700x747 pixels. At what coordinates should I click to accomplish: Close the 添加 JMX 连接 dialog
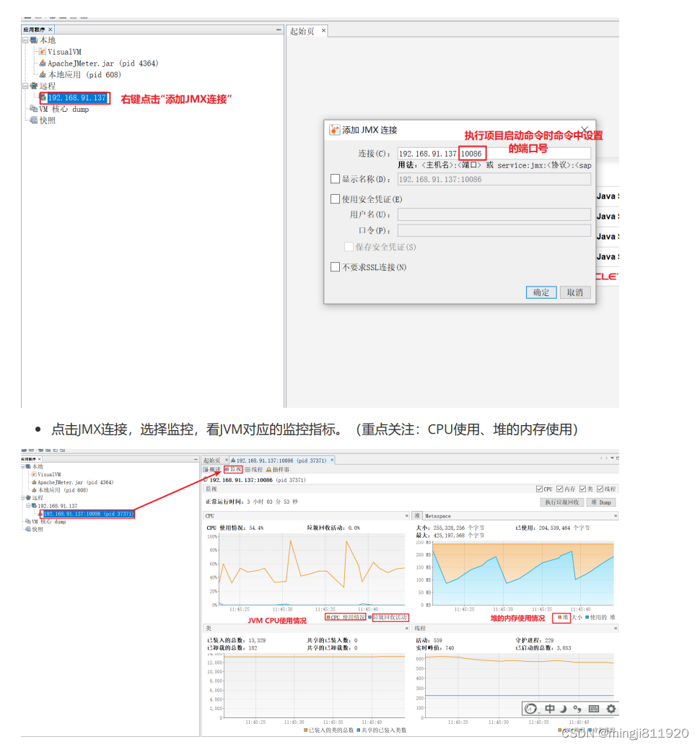[x=585, y=130]
